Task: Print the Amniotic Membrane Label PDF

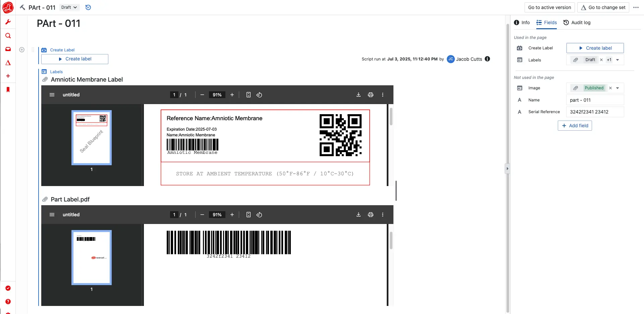Action: [371, 95]
